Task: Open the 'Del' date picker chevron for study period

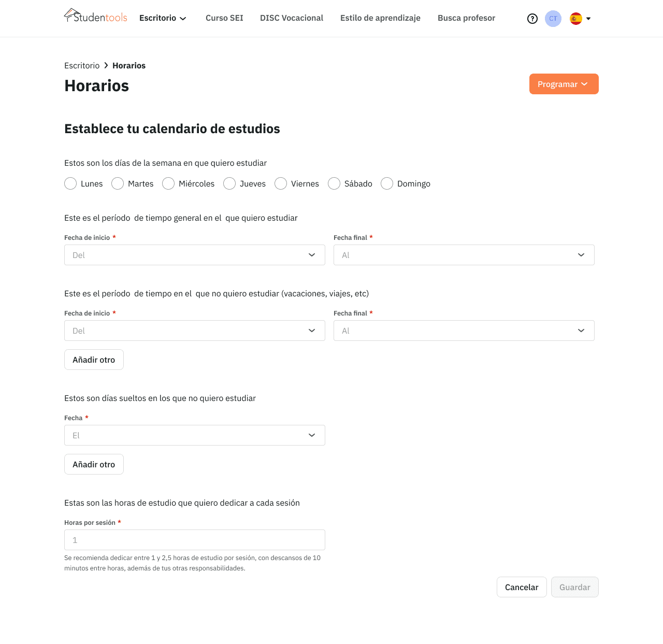Action: point(312,255)
